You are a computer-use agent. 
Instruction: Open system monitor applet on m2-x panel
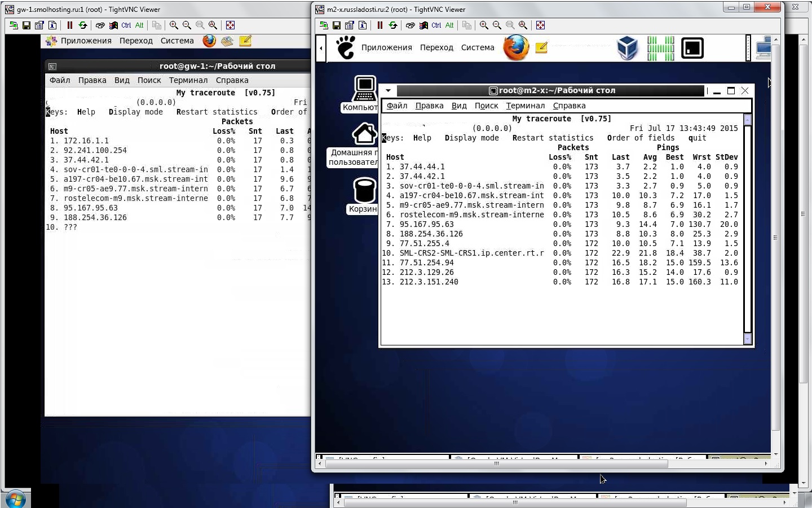coord(660,49)
